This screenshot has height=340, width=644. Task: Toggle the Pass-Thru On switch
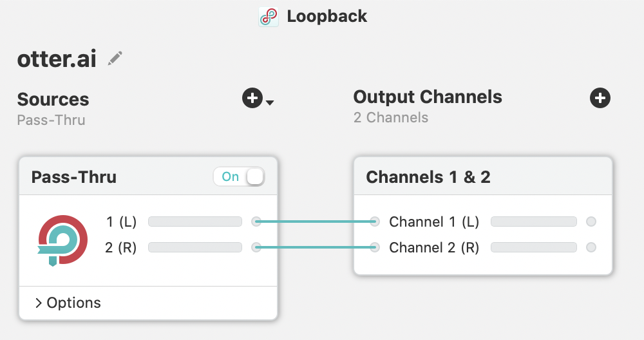pyautogui.click(x=239, y=177)
